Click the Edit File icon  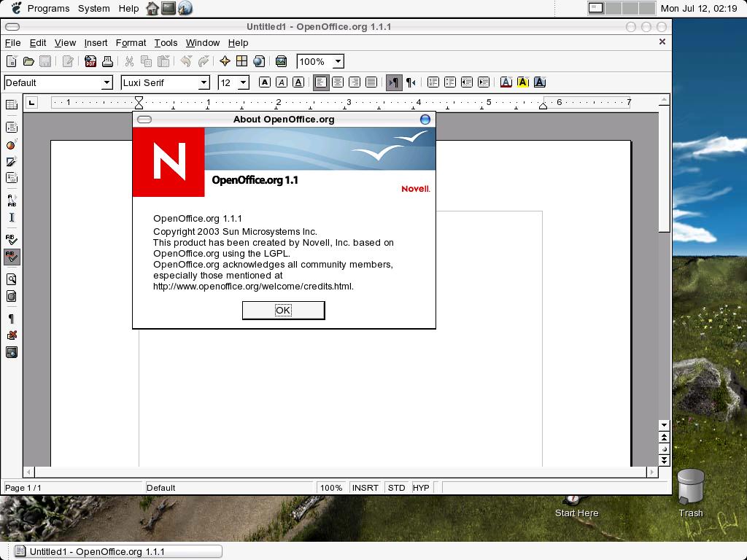(68, 61)
